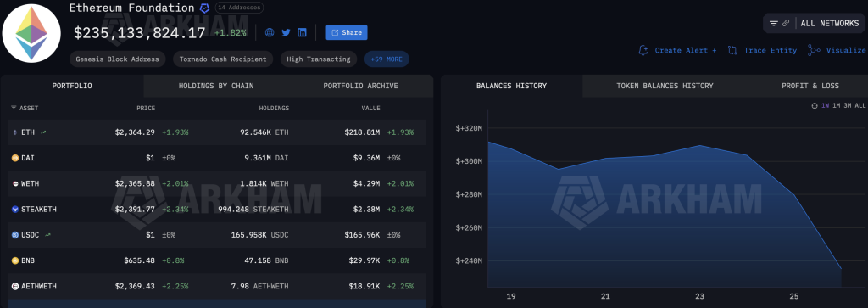This screenshot has height=308, width=868.
Task: Click the filter icon next to All Networks
Action: coord(774,23)
